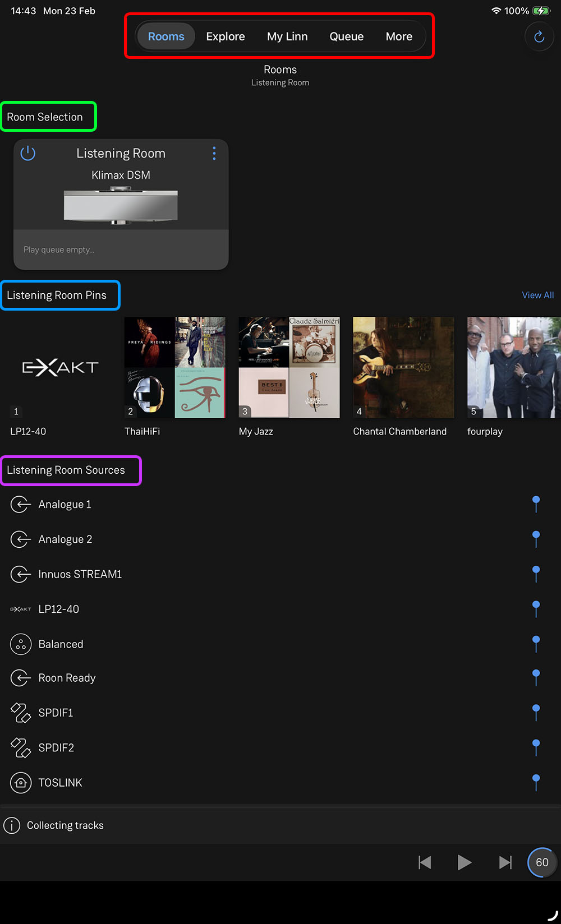Open the Listening Room three-dot options menu
Image resolution: width=561 pixels, height=924 pixels.
pos(214,154)
